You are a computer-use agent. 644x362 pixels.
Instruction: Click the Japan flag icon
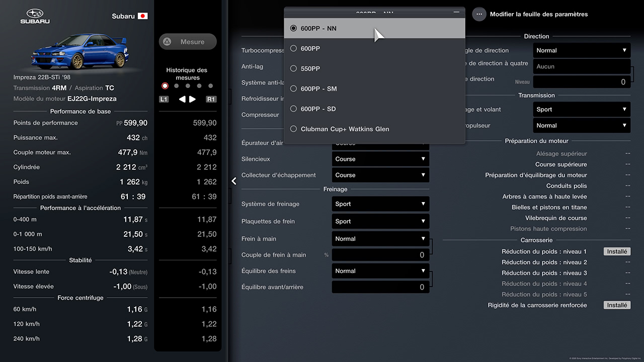[143, 16]
